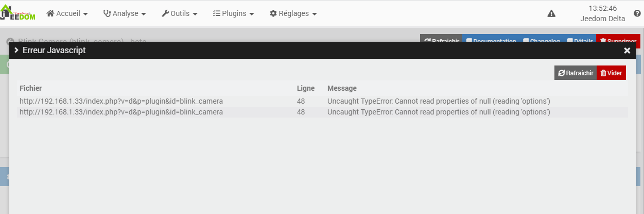The width and height of the screenshot is (644, 214).
Task: Click the Fichier column header
Action: [31, 88]
